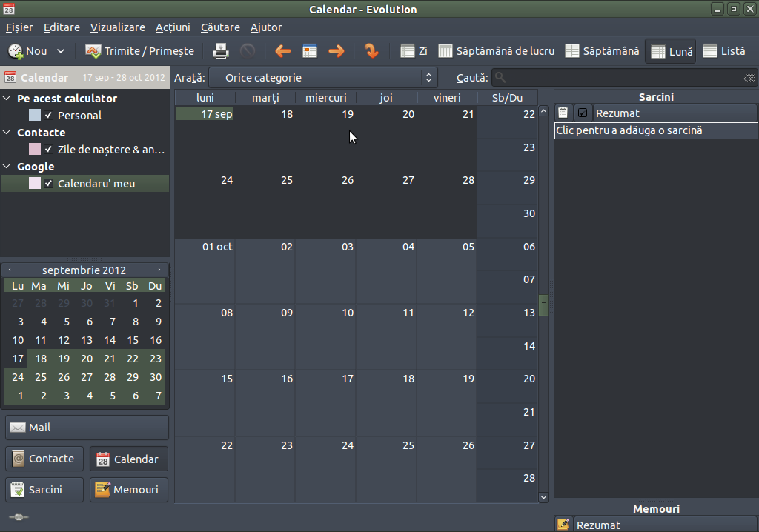Collapse the Pe acest calculator group
The image size is (759, 532).
[x=7, y=99]
